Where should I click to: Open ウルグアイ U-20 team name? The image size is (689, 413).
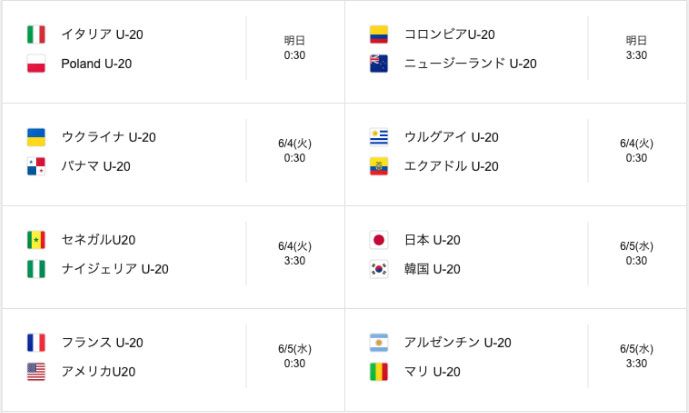(x=451, y=137)
